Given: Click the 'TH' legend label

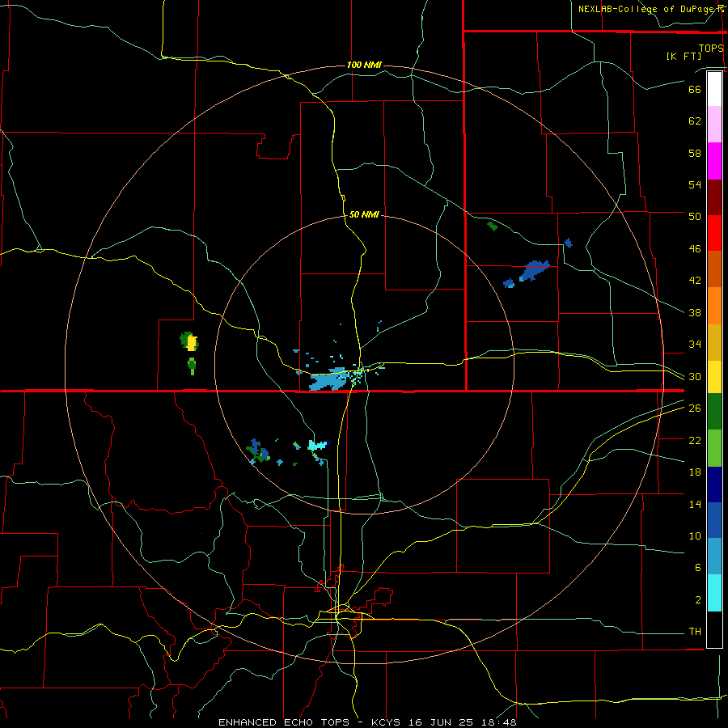Looking at the screenshot, I should pyautogui.click(x=695, y=632).
